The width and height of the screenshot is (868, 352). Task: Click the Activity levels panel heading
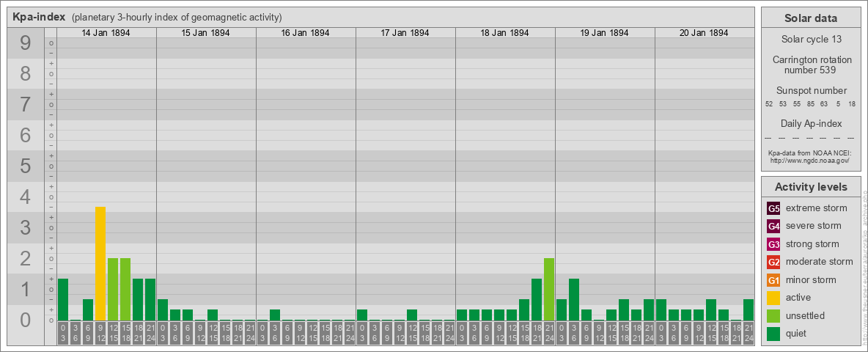tap(811, 187)
